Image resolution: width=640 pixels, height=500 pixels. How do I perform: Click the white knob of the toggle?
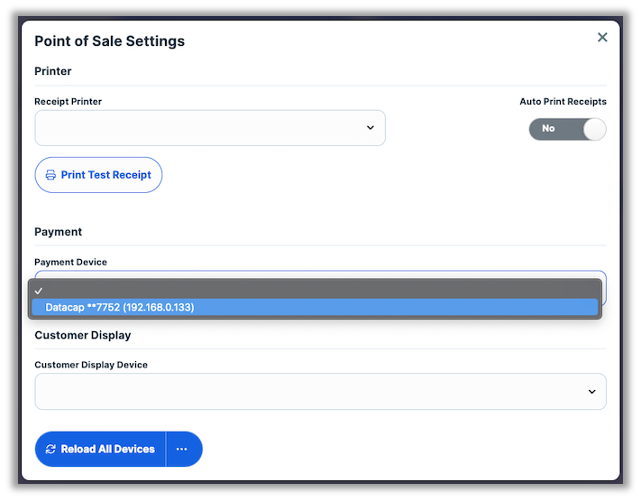(594, 129)
